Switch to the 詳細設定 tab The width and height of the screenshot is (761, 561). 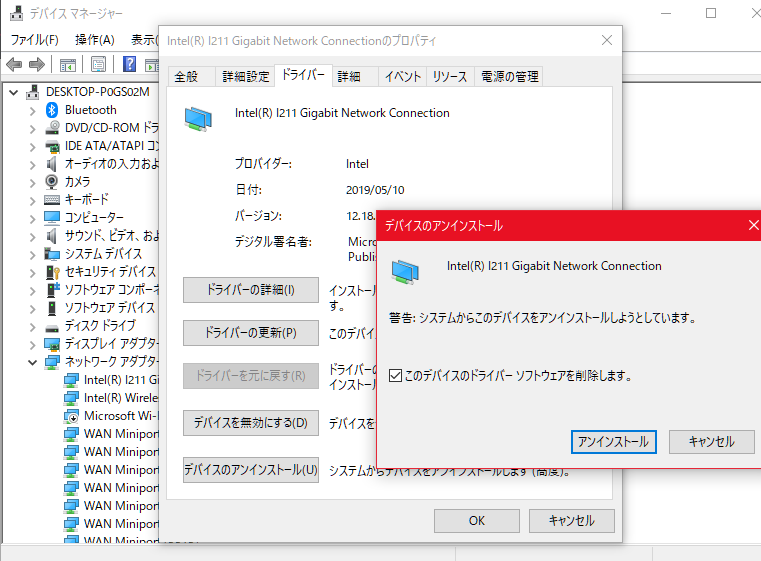point(246,77)
